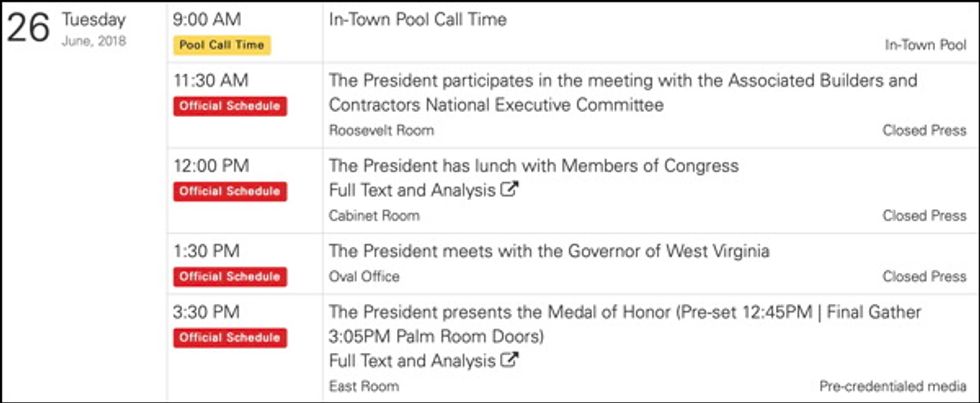Click external link icon under Congress lunch event
980x403 pixels.
click(509, 191)
